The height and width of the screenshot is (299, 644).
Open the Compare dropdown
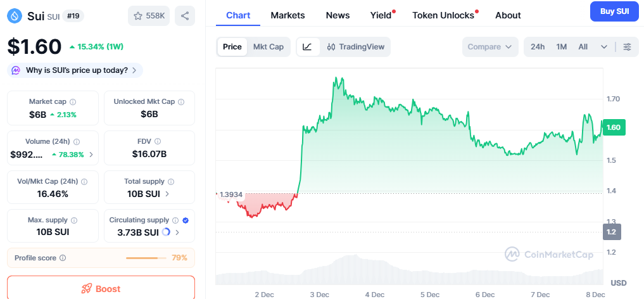pyautogui.click(x=489, y=47)
